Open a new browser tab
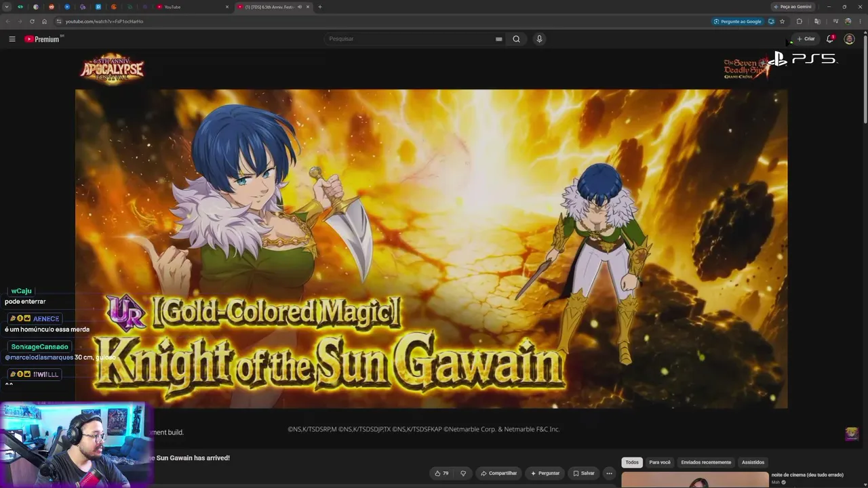868x488 pixels. pos(320,7)
